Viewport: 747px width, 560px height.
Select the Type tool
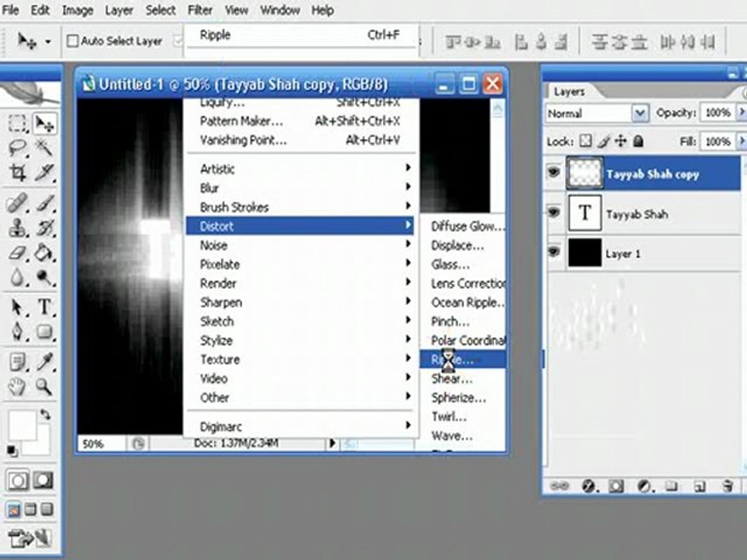(x=44, y=307)
